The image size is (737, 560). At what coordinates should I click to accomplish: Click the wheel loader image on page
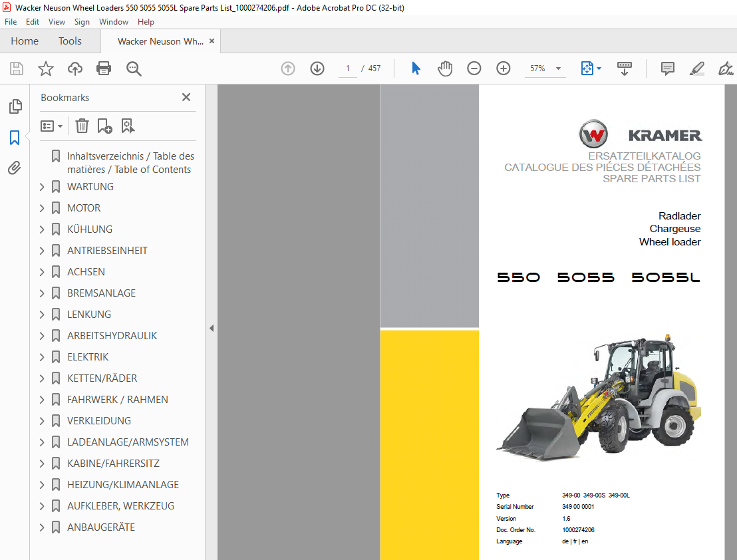coord(599,397)
